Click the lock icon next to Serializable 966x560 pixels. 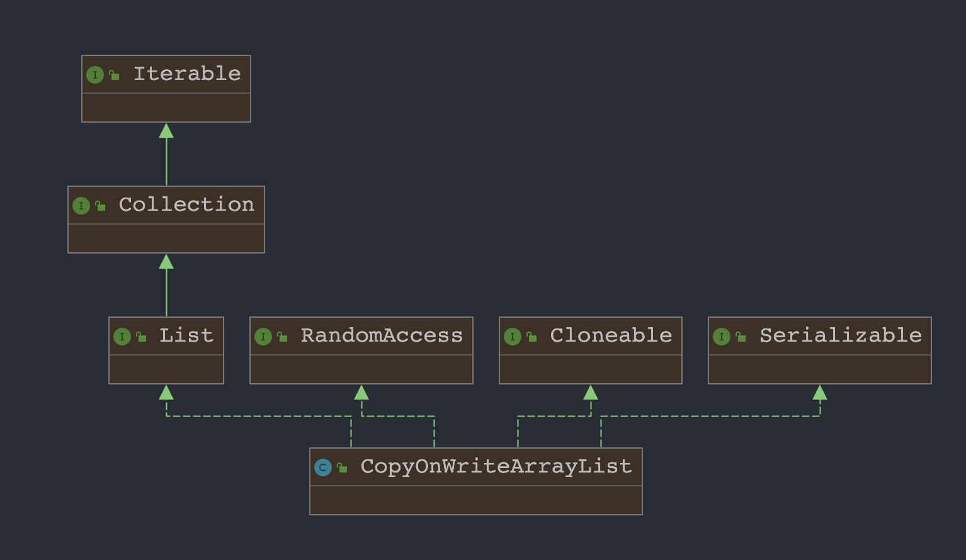pyautogui.click(x=741, y=337)
